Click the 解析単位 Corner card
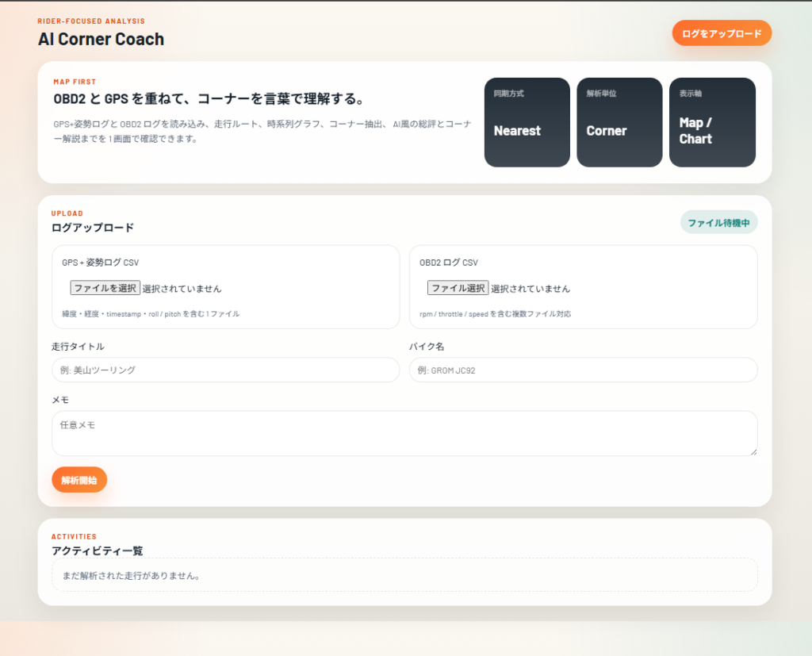812x656 pixels. tap(619, 122)
